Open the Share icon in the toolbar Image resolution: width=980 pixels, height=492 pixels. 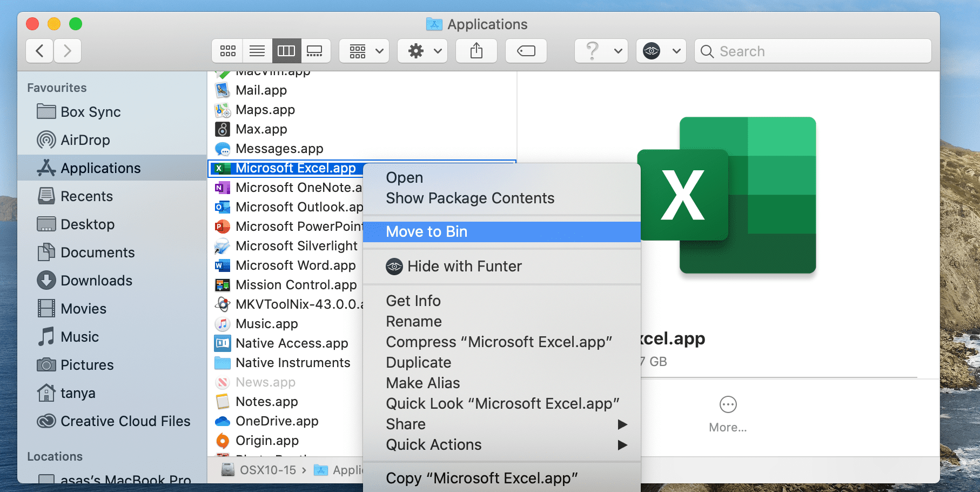(x=476, y=50)
